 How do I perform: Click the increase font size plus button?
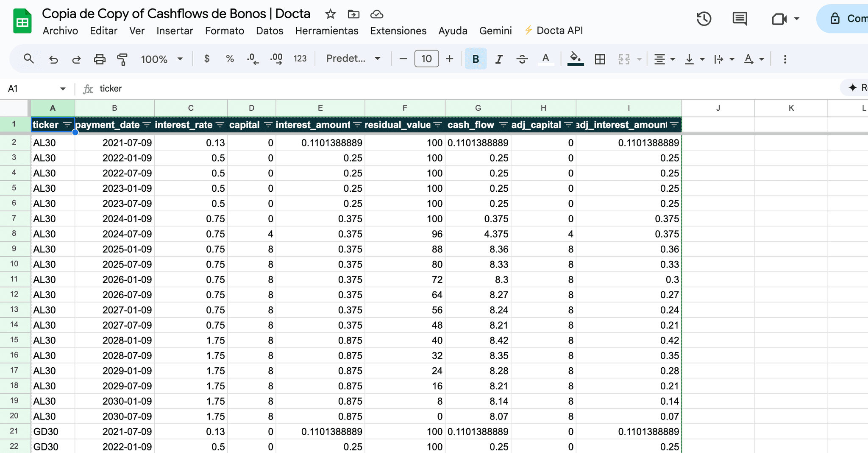click(450, 59)
